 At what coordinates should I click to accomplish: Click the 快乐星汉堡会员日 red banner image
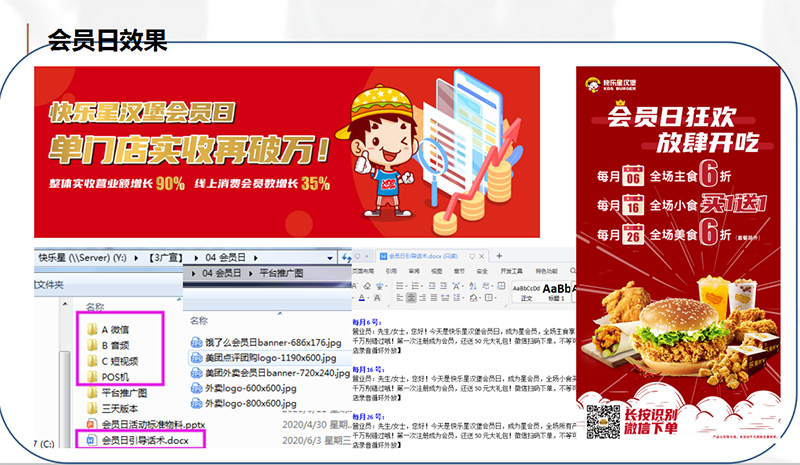287,152
